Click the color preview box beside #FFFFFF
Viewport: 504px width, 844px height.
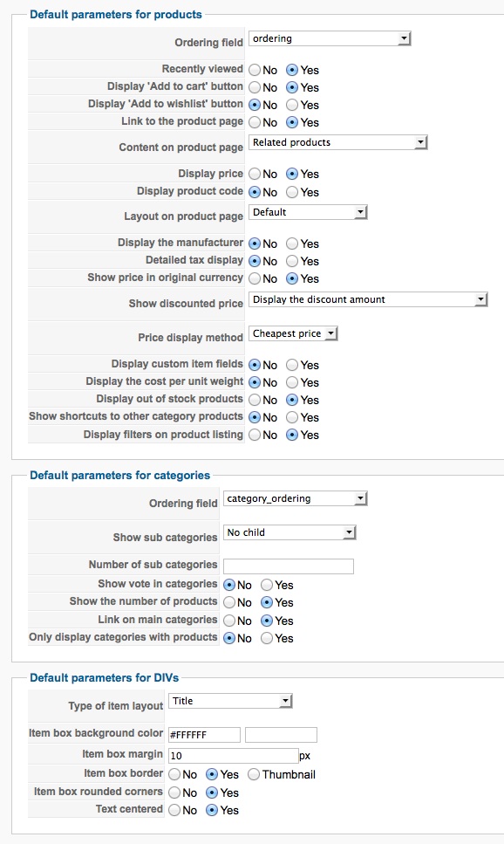point(281,735)
